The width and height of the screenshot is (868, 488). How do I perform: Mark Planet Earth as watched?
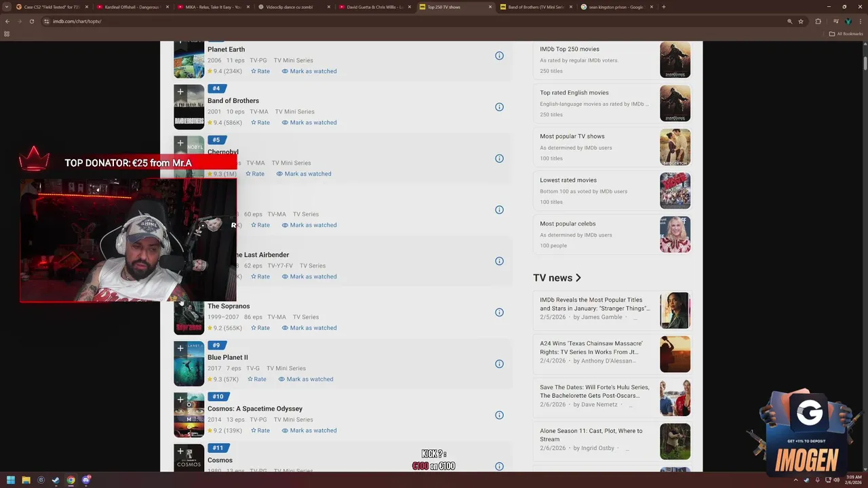[x=309, y=71]
